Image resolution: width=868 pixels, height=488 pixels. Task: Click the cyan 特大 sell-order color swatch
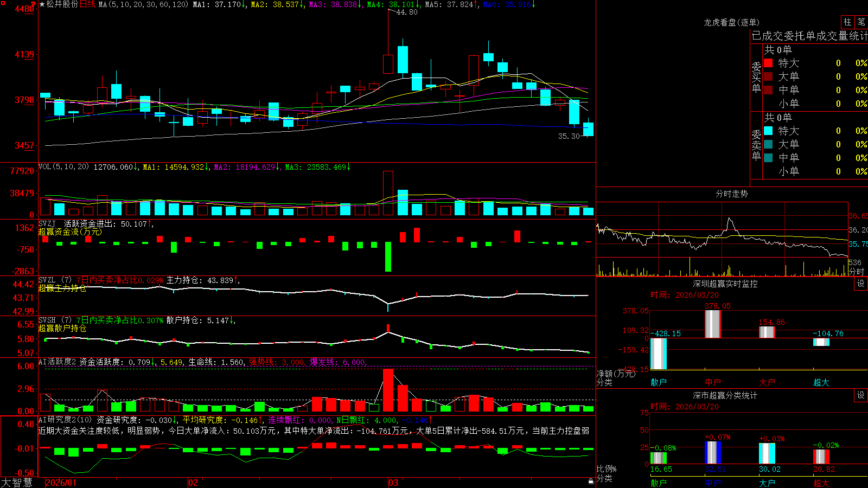(768, 131)
